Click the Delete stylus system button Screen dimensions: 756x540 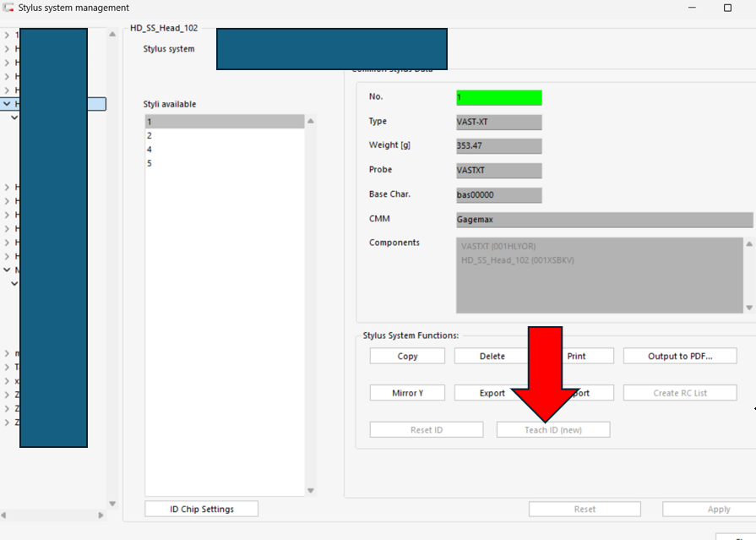click(x=492, y=356)
